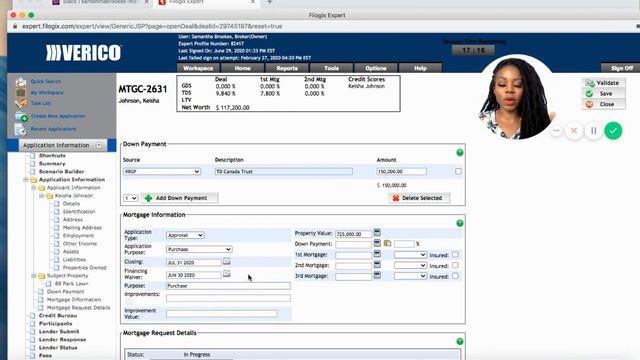640x360 pixels.
Task: Open Scenario Builder in tree
Action: (61, 171)
